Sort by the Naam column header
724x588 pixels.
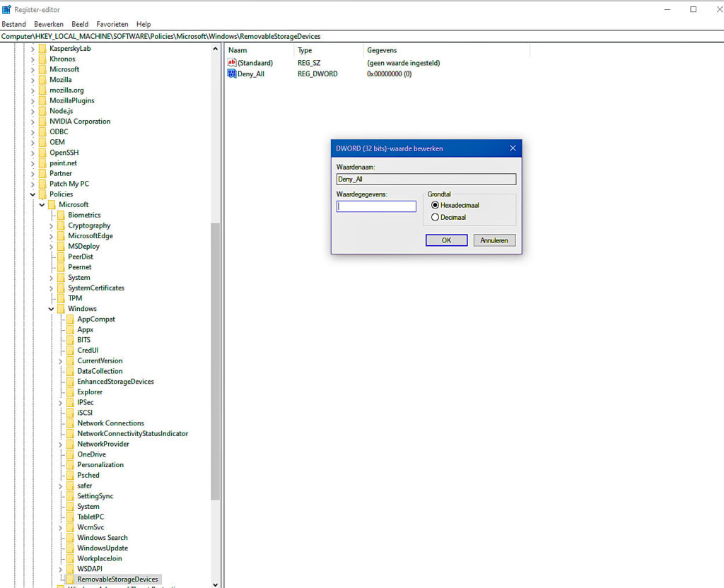pyautogui.click(x=259, y=50)
